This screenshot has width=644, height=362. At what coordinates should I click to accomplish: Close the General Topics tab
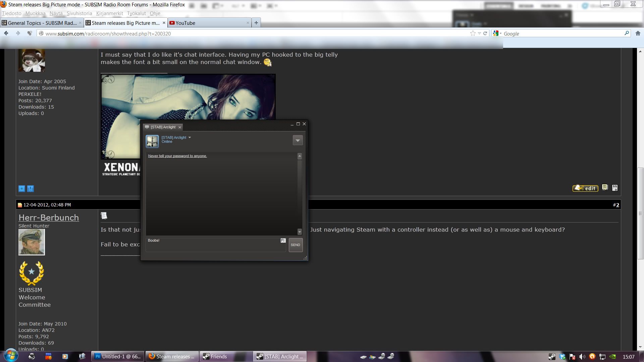click(x=80, y=23)
